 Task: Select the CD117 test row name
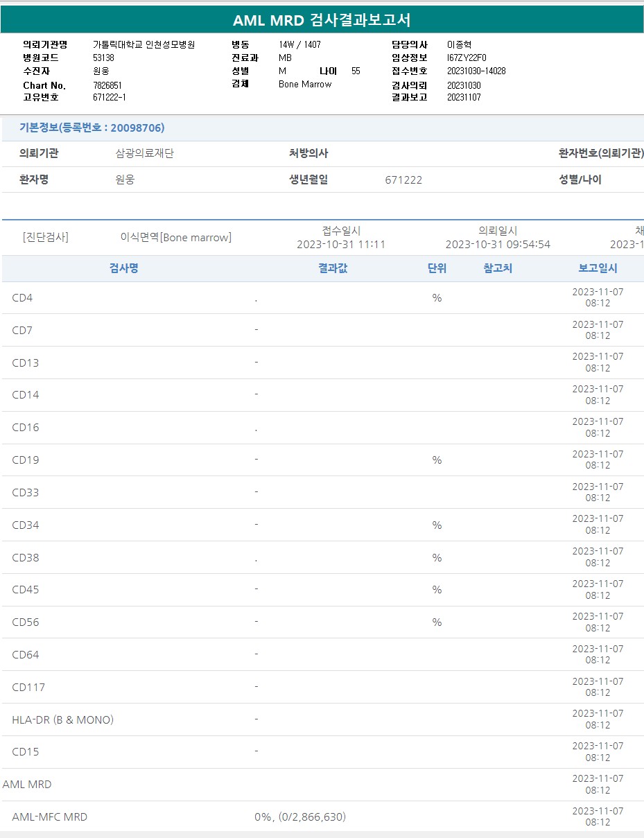point(28,688)
